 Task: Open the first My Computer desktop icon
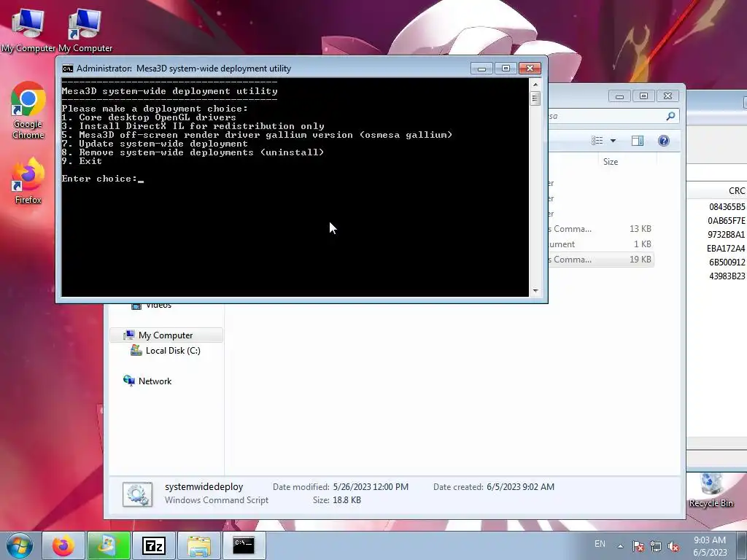28,28
